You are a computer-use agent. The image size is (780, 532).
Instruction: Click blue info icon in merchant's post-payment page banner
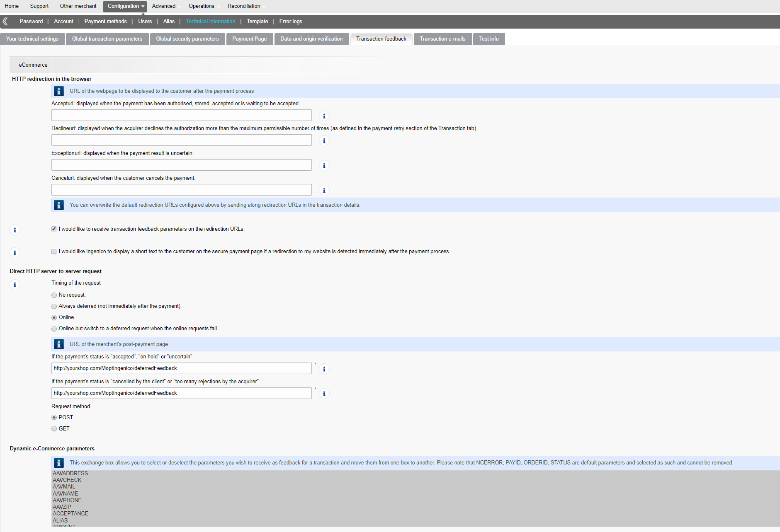(59, 344)
